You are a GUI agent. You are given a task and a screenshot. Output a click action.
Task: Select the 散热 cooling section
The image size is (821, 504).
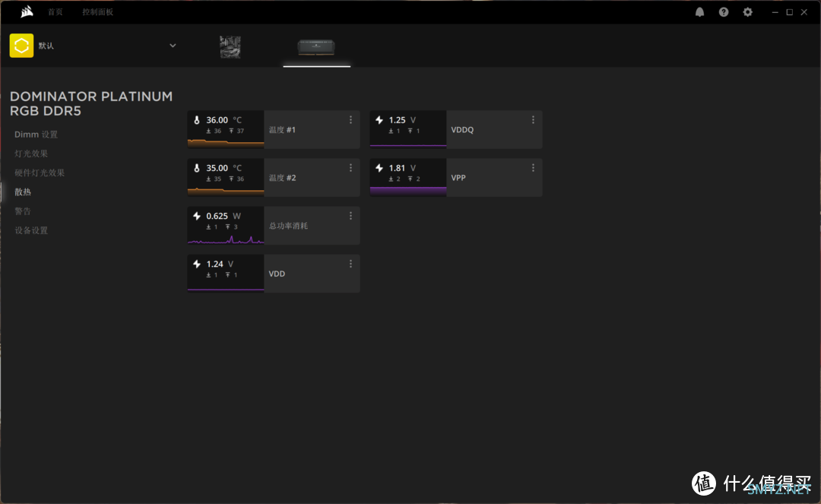23,192
